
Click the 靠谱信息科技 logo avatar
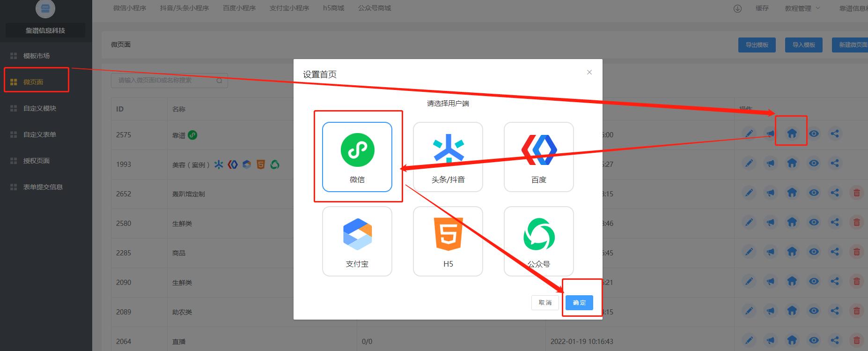point(45,8)
